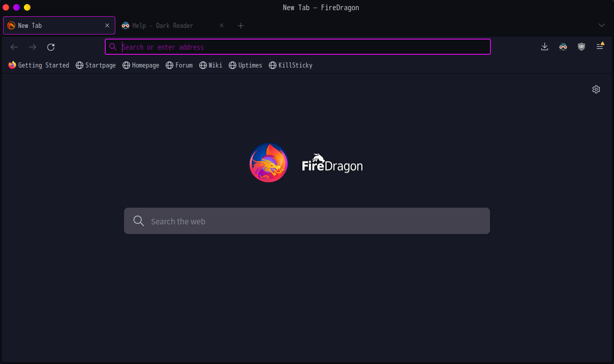Open the Uptimes bookmark
The image size is (614, 364).
245,65
